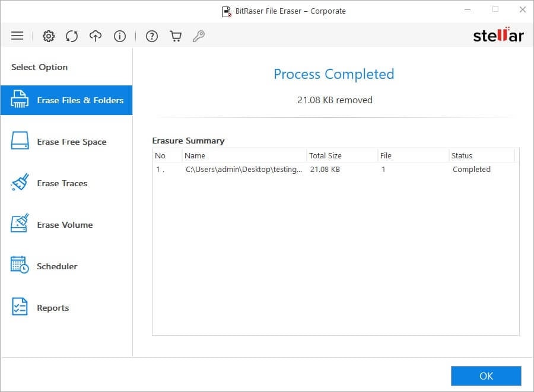Confirm completion with the OK button
This screenshot has width=534, height=392.
pyautogui.click(x=485, y=376)
